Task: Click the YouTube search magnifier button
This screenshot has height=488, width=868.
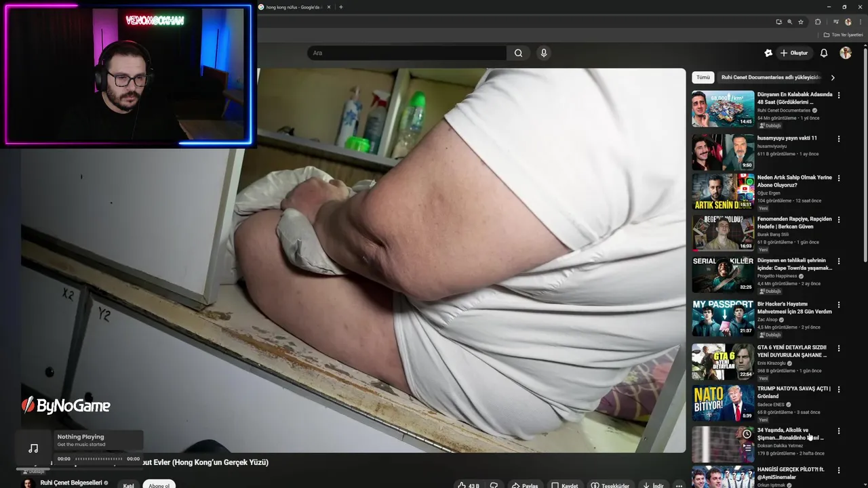Action: 518,53
